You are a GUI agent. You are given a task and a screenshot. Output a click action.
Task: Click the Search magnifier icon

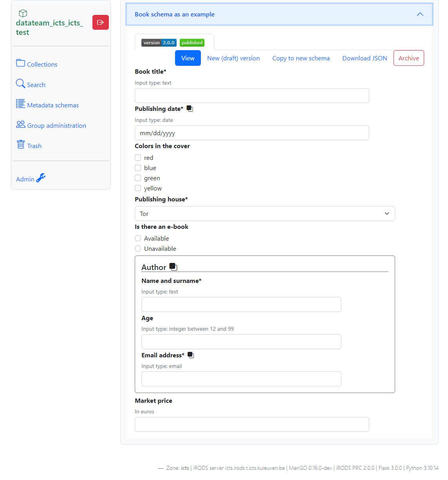point(20,83)
